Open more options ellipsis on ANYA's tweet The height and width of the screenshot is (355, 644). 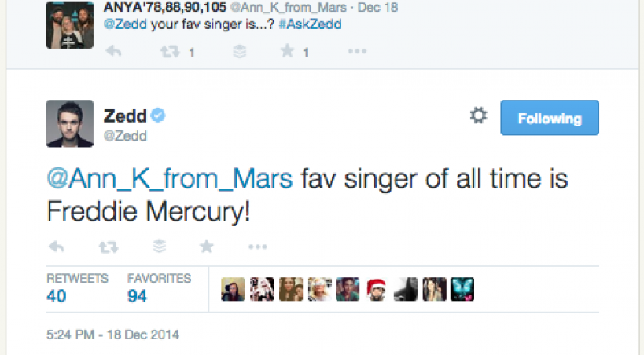pos(357,52)
